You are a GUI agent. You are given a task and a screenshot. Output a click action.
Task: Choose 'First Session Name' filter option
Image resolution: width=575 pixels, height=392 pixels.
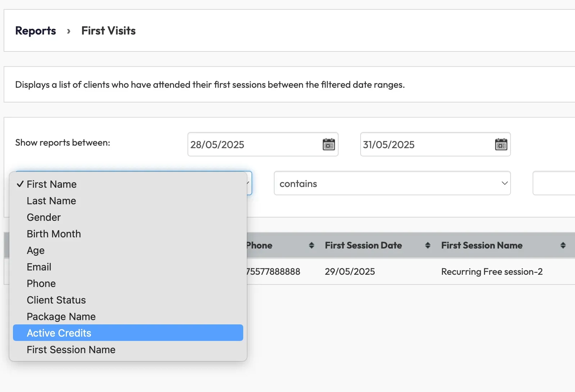71,350
